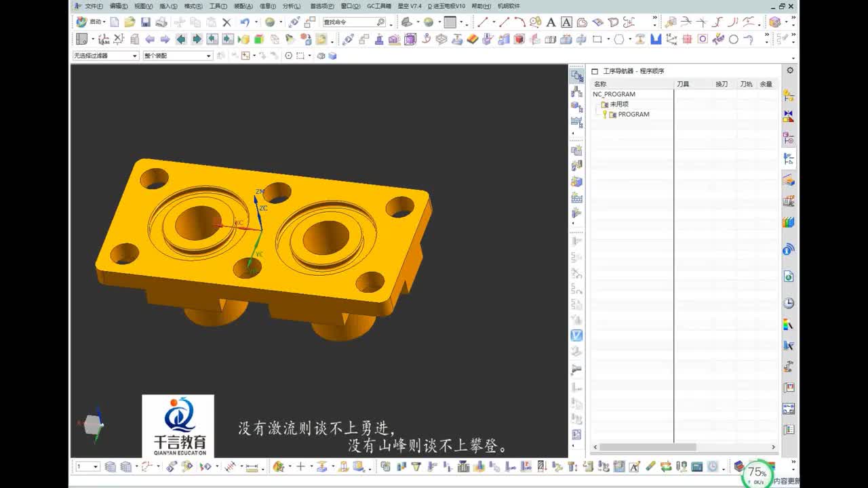
Task: Click the right purple arrow icon
Action: pos(165,39)
